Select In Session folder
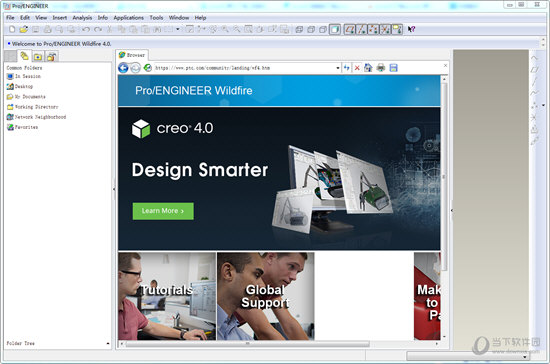 coord(24,76)
